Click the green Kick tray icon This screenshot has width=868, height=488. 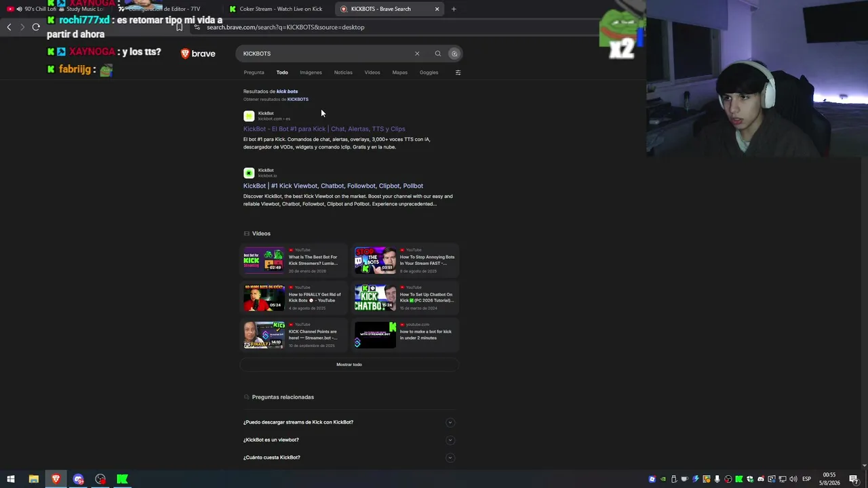[739, 479]
